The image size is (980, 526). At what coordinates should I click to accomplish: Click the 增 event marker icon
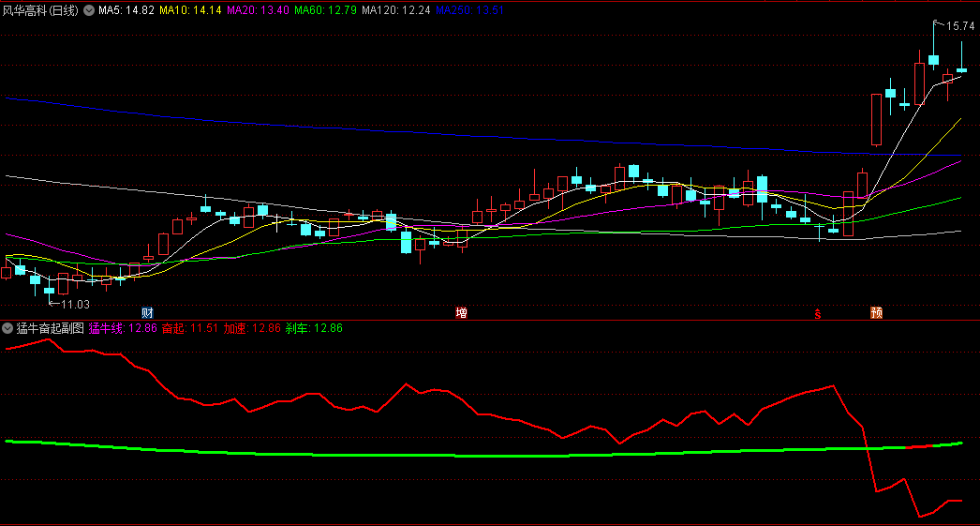[x=461, y=313]
